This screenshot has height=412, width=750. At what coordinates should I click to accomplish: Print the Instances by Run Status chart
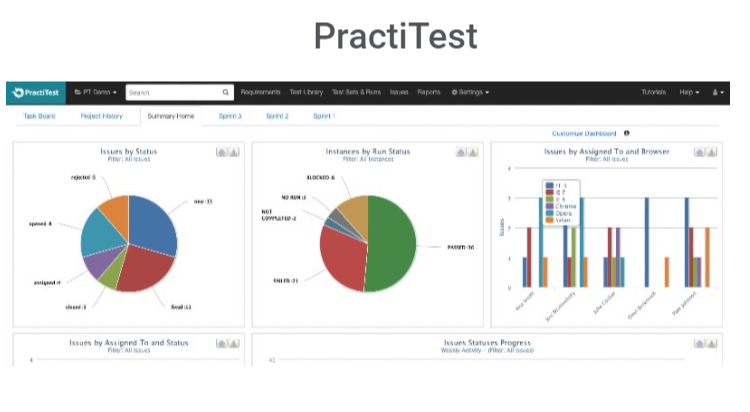coord(461,152)
